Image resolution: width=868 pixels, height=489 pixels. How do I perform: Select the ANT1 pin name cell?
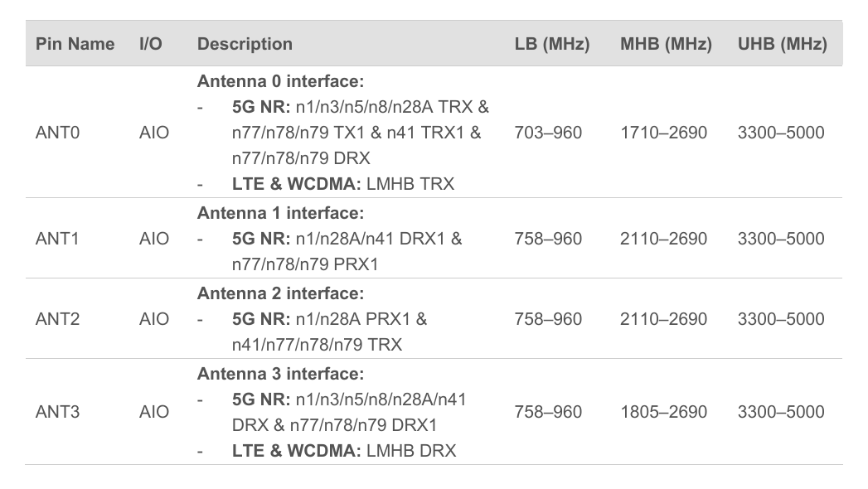(57, 239)
